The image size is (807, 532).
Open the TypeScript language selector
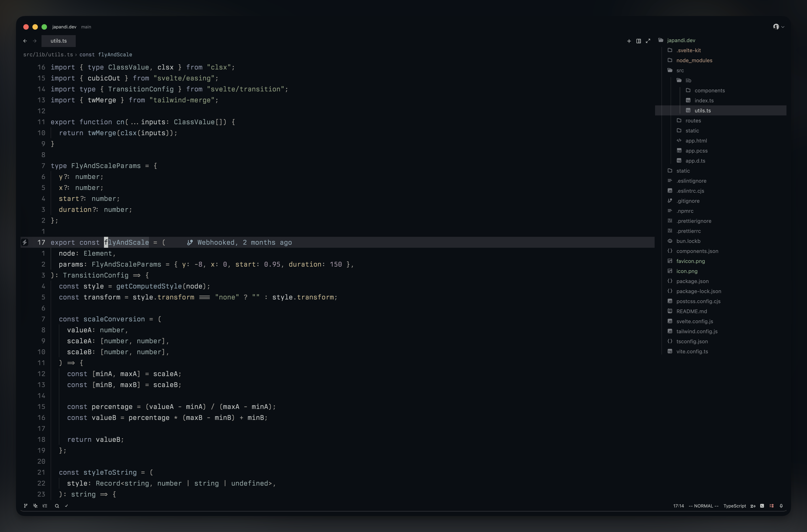click(x=734, y=506)
